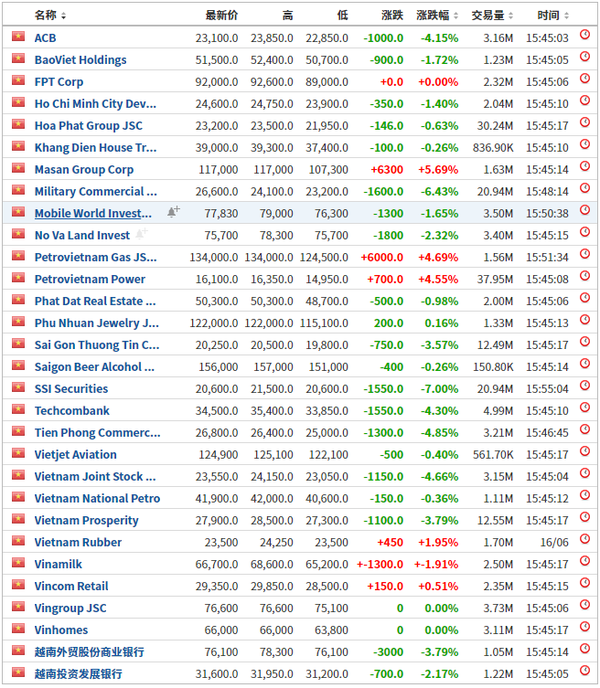
Task: Open the Hoa Phat Group JSC link
Action: [x=89, y=125]
